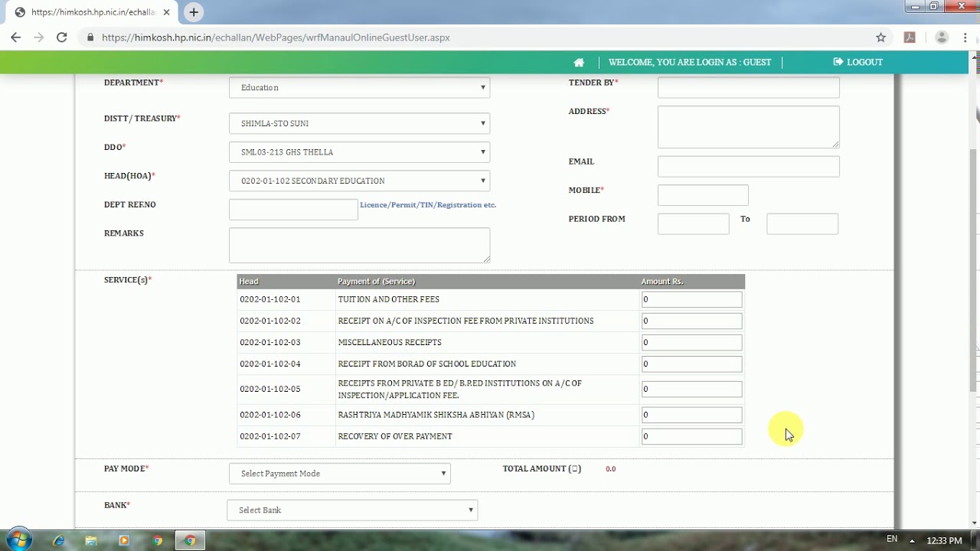Viewport: 980px width, 551px height.
Task: Click amount field for Recovery of Over Payment
Action: point(691,436)
